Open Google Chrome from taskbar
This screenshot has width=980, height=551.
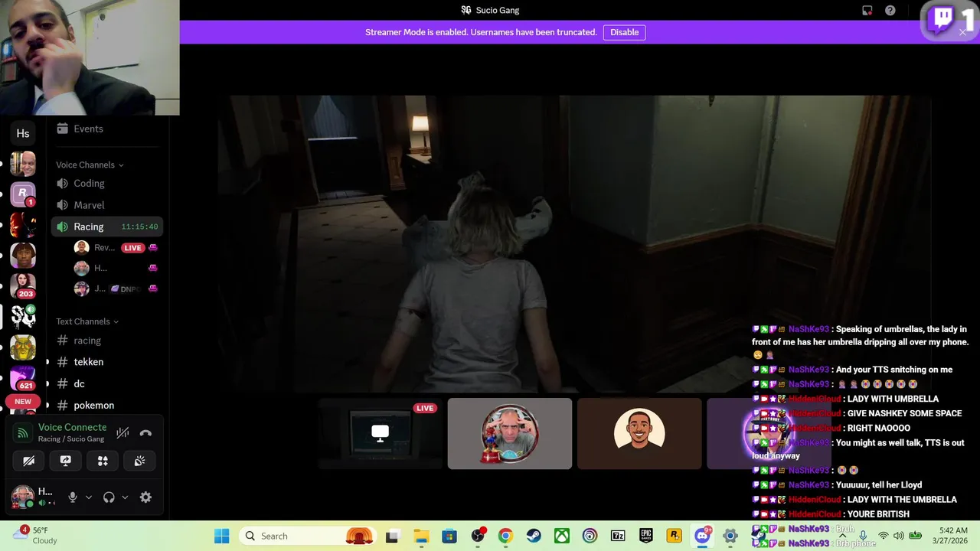point(505,536)
